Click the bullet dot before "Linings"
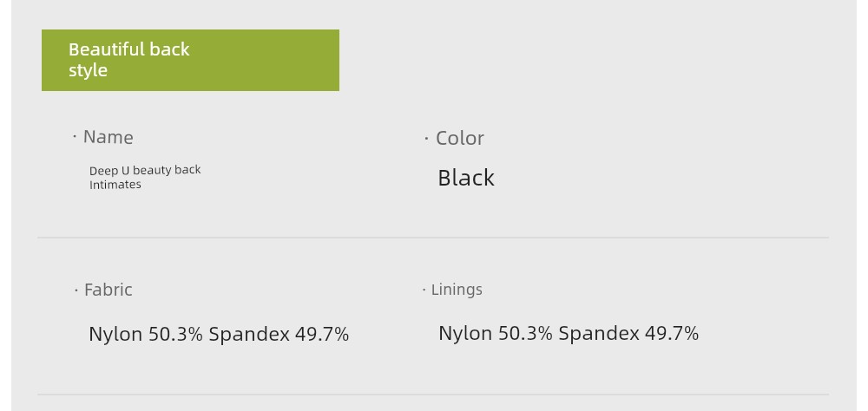 [x=424, y=290]
